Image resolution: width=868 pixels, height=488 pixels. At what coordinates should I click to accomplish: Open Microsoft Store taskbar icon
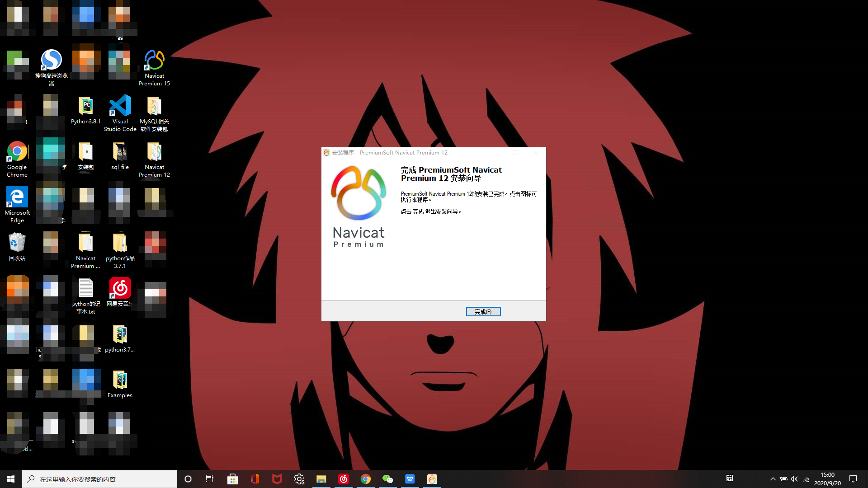pos(232,479)
